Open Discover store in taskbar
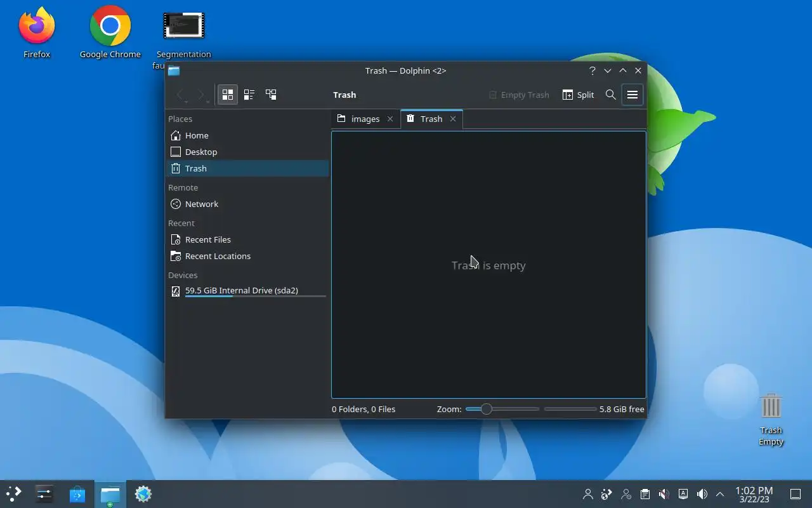812x508 pixels. tap(77, 493)
